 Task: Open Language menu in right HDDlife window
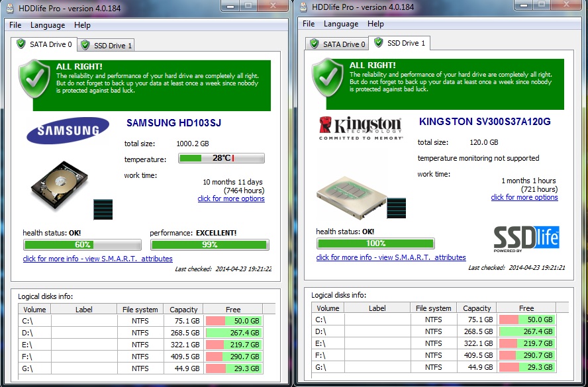pos(341,24)
